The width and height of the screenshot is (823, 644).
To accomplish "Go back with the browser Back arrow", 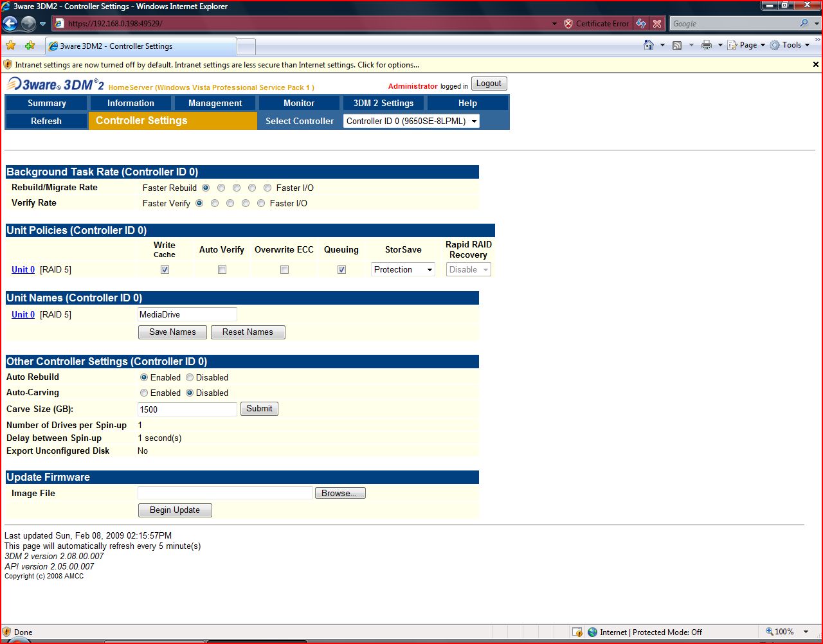I will click(x=10, y=24).
